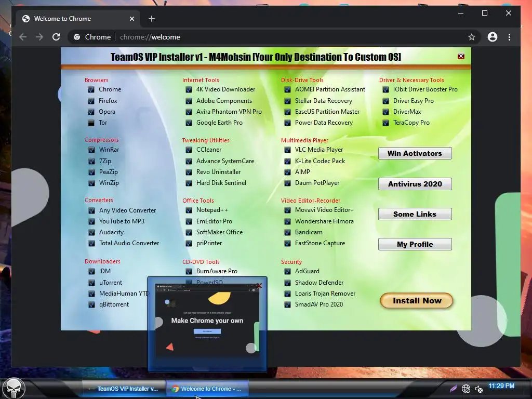
Task: Toggle VLC Media Player checkbox
Action: click(287, 150)
